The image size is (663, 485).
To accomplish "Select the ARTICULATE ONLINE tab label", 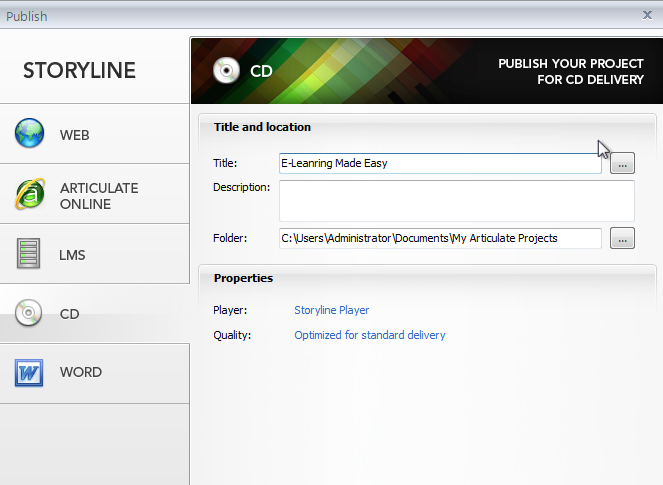I will [99, 195].
